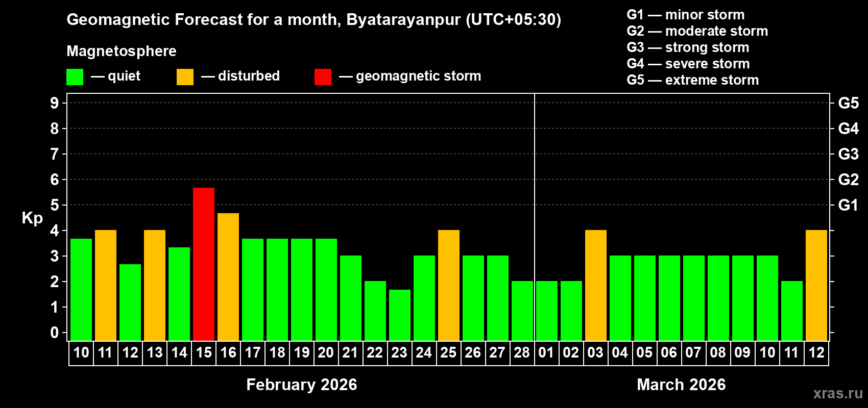Click the date label 10 under February
The image size is (868, 408).
point(81,353)
